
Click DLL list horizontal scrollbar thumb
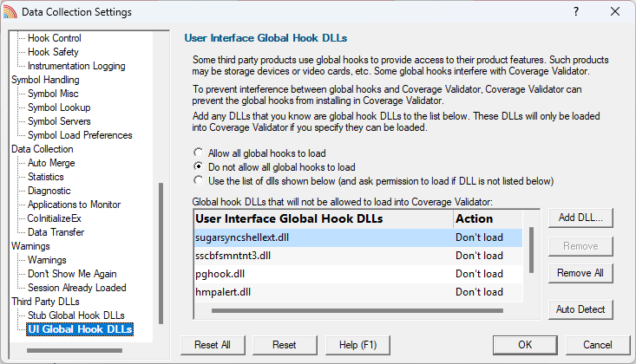(357, 311)
